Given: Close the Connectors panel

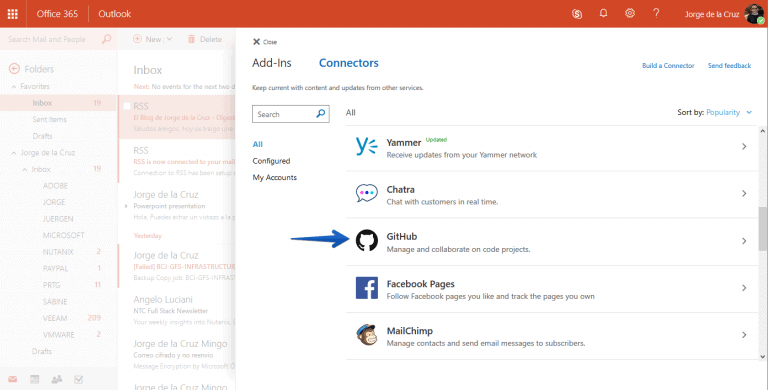Looking at the screenshot, I should click(x=264, y=42).
